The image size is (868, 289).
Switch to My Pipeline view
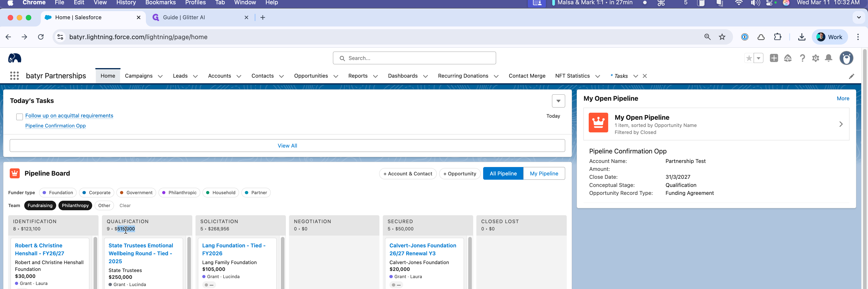pos(544,174)
